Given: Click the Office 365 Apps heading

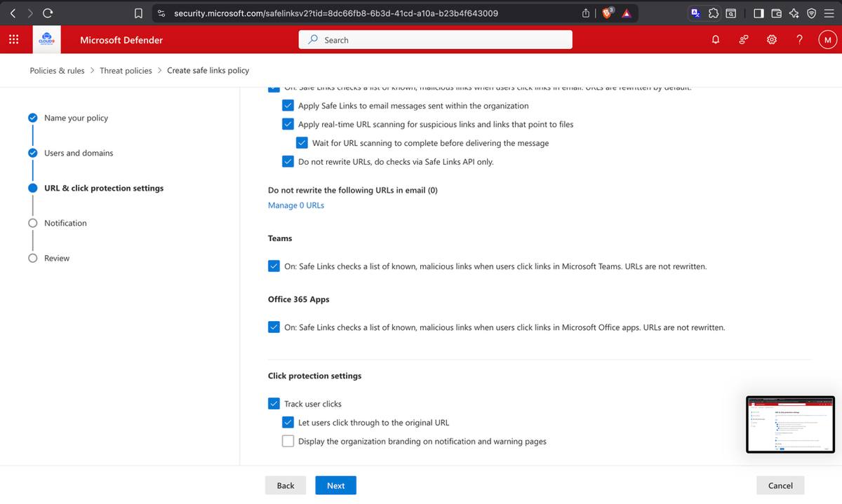Looking at the screenshot, I should point(298,299).
